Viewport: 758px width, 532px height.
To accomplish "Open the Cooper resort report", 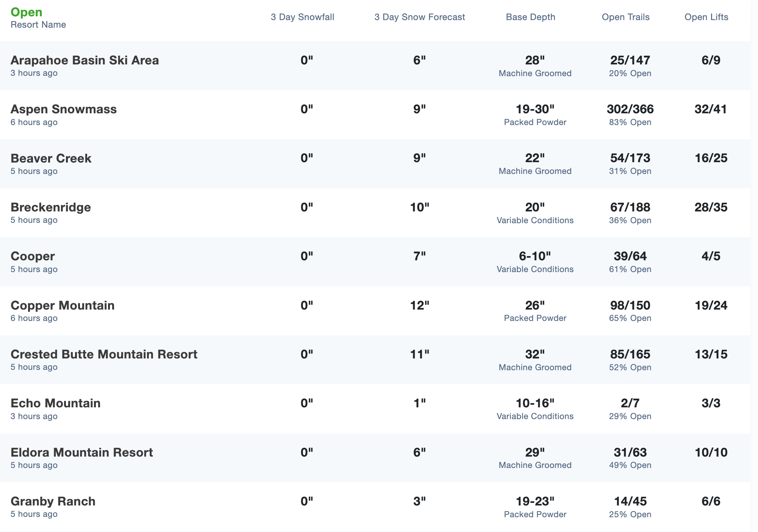I will pos(33,256).
